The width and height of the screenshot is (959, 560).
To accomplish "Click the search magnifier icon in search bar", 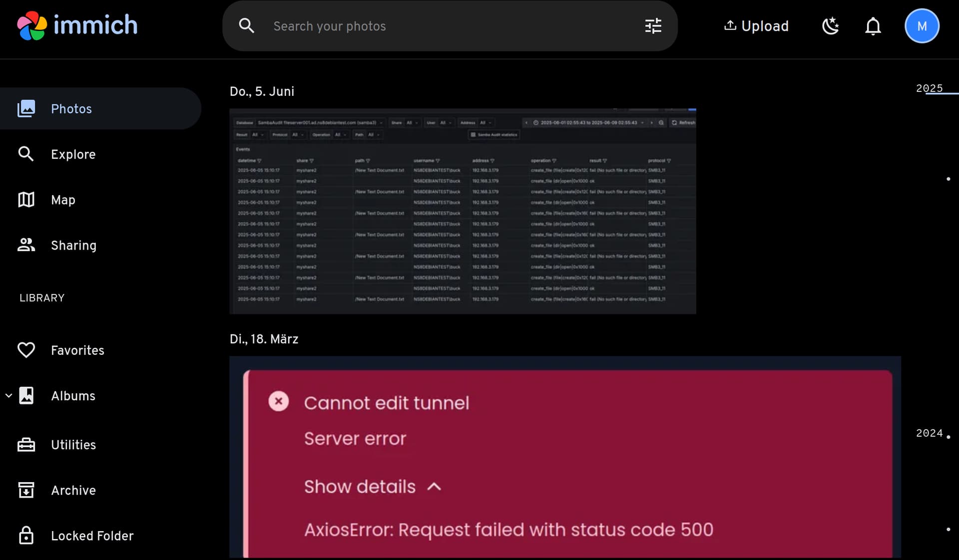I will tap(247, 26).
